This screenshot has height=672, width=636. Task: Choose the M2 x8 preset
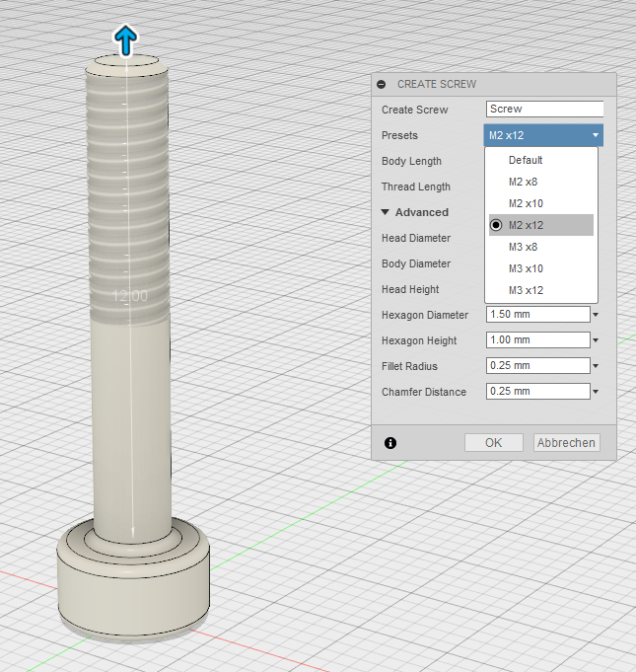pyautogui.click(x=541, y=182)
